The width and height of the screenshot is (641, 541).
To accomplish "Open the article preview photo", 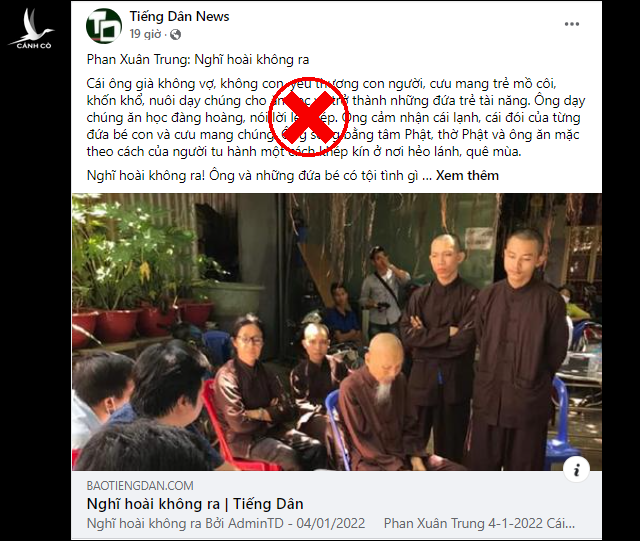I will pyautogui.click(x=336, y=332).
